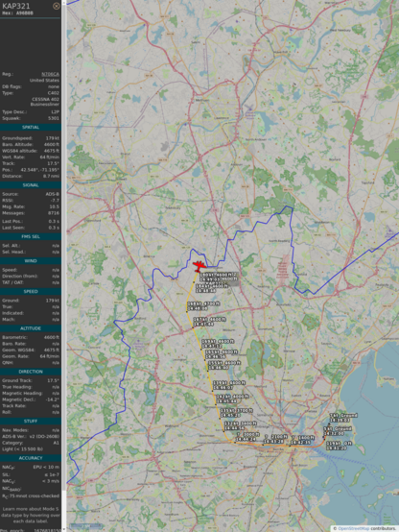
Task: Click the WIND section header
Action: [31, 261]
